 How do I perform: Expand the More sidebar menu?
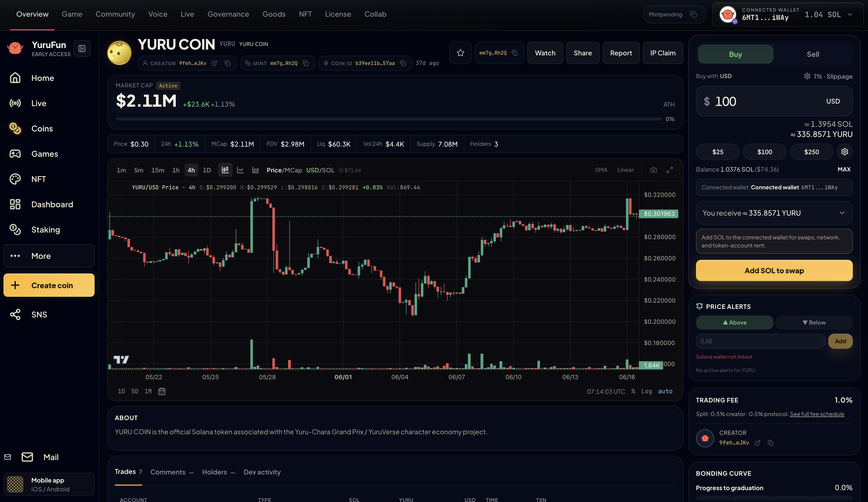(x=49, y=256)
